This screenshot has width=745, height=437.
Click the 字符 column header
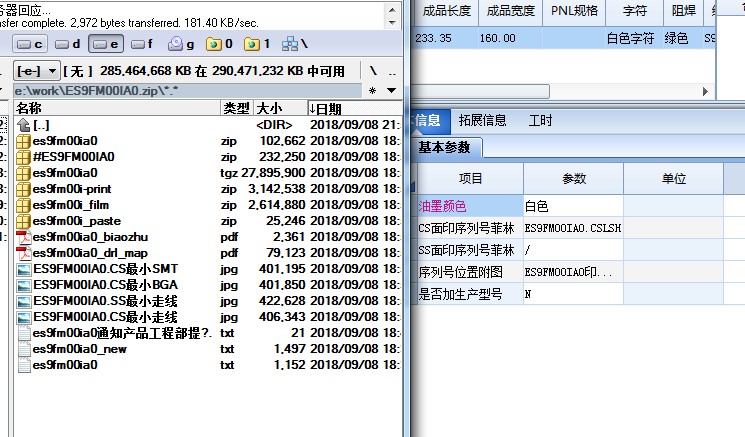point(635,10)
